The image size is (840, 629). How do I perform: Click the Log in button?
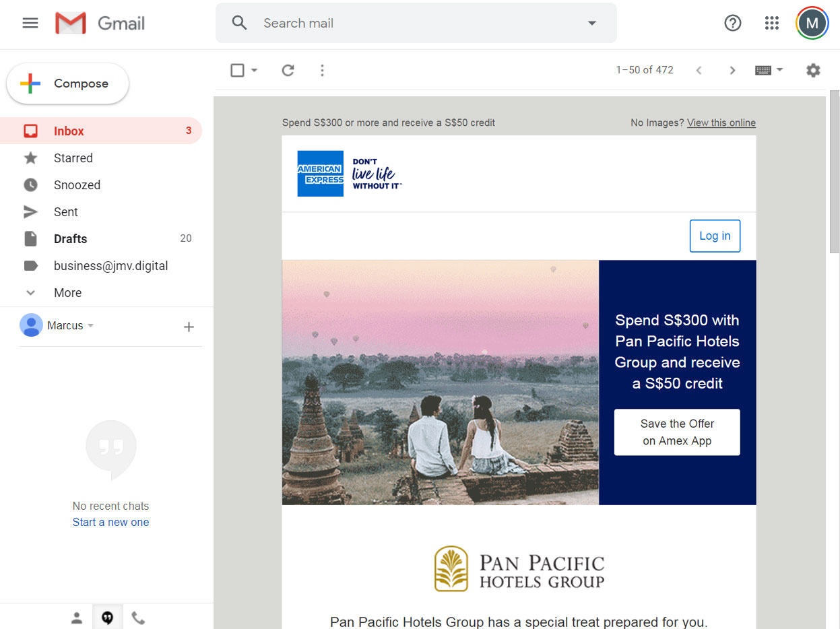pyautogui.click(x=715, y=236)
